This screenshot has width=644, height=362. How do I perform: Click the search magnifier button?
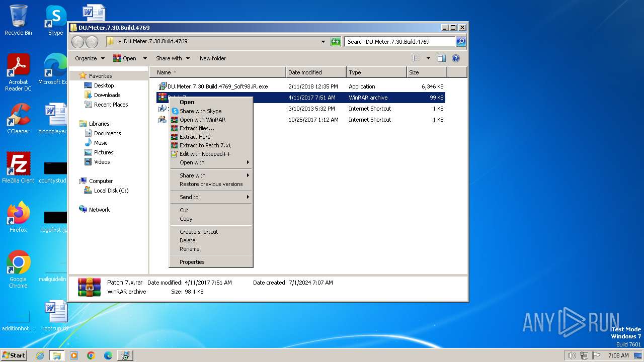click(460, 42)
